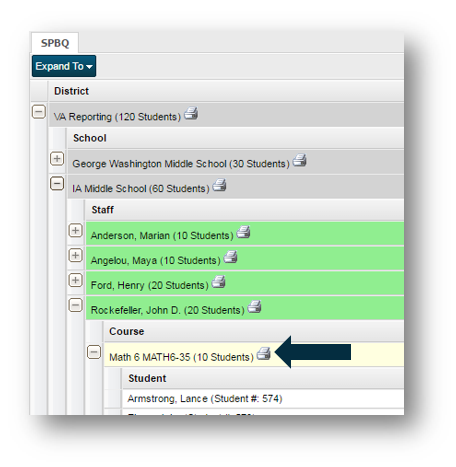Click the Rockefeller, John D. row text
The width and height of the screenshot is (456, 467).
point(168,310)
